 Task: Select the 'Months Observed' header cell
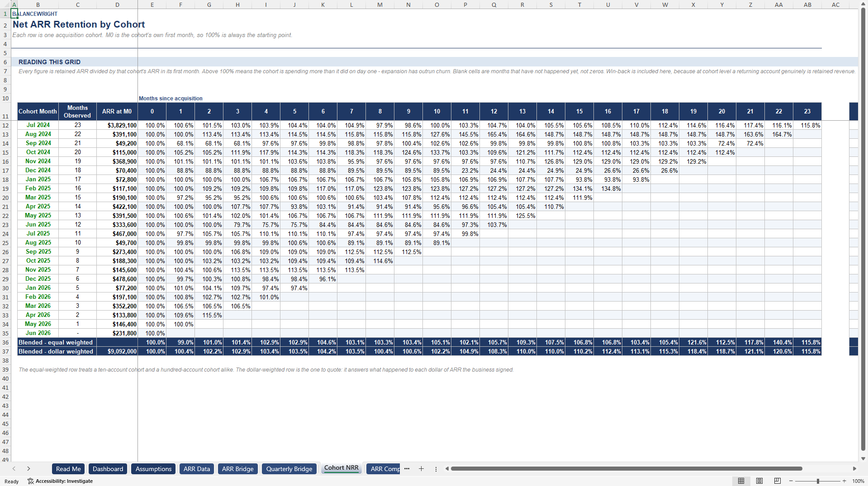(x=78, y=111)
